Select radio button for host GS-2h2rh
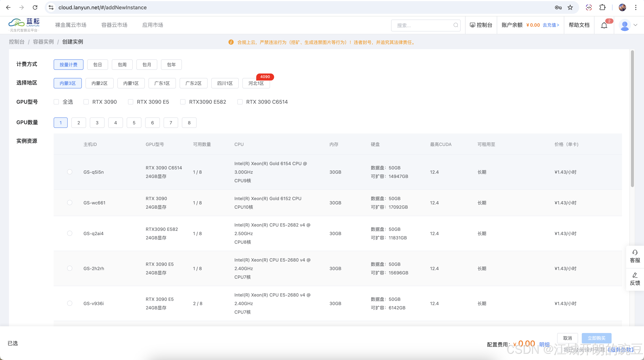The height and width of the screenshot is (360, 644). [x=70, y=268]
